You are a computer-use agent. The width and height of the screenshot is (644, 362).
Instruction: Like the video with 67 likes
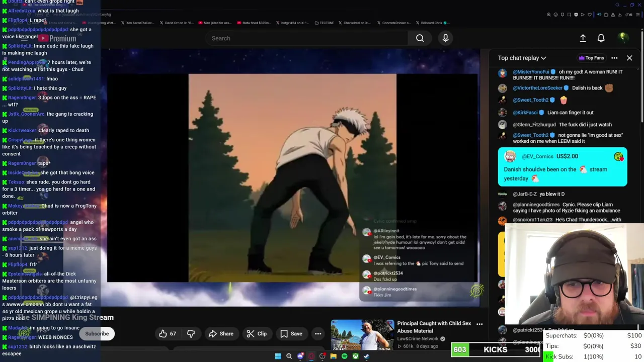click(168, 334)
